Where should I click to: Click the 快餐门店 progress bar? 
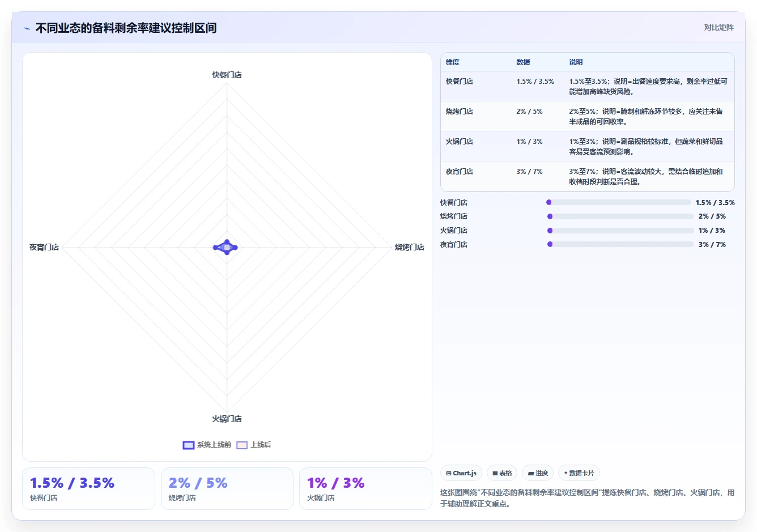pyautogui.click(x=619, y=202)
